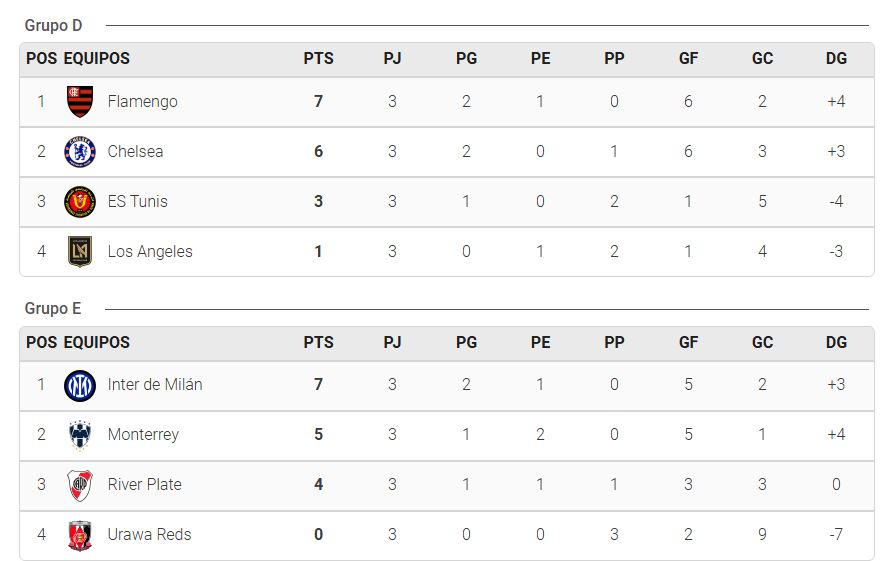This screenshot has height=561, width=884.
Task: Click the Flamengo team crest
Action: tap(80, 101)
